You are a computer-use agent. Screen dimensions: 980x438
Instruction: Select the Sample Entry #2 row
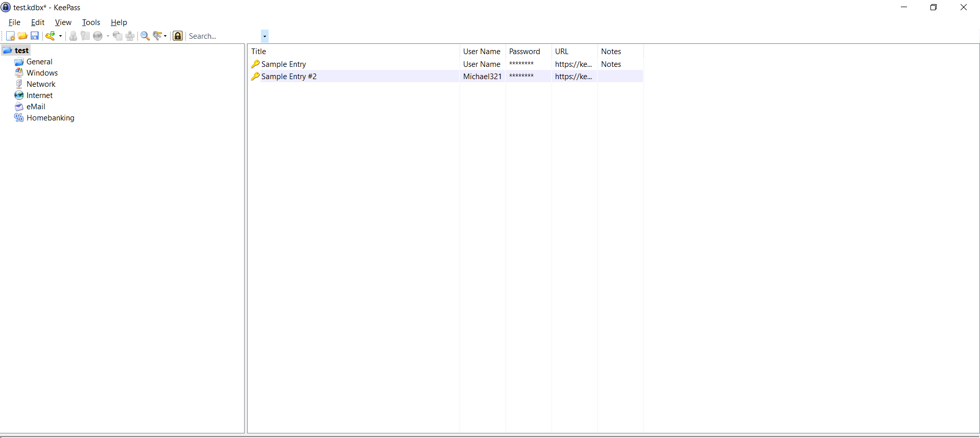point(445,76)
